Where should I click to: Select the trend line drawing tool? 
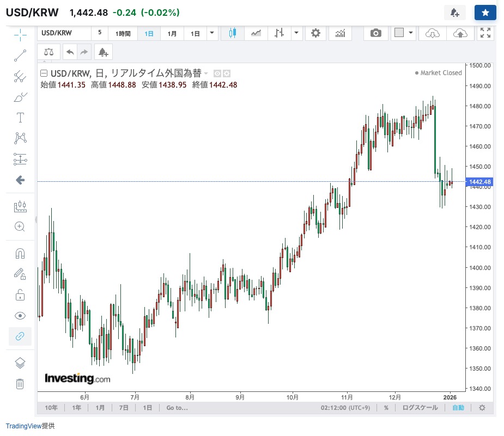pyautogui.click(x=20, y=56)
